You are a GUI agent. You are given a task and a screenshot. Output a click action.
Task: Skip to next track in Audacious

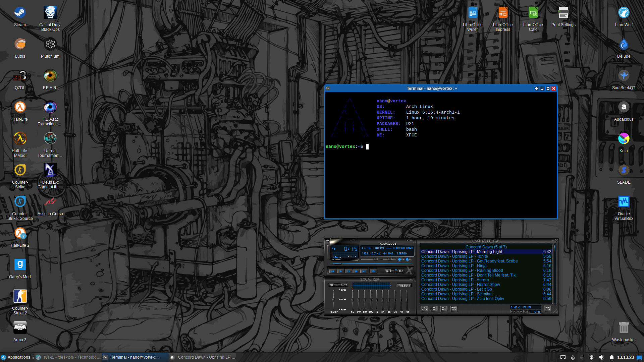pyautogui.click(x=364, y=271)
